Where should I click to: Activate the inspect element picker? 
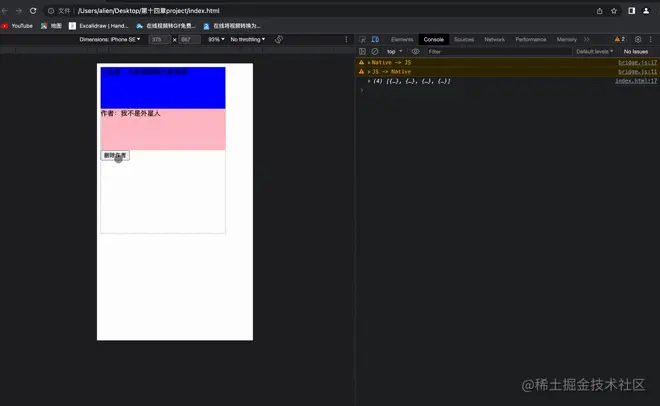(362, 40)
